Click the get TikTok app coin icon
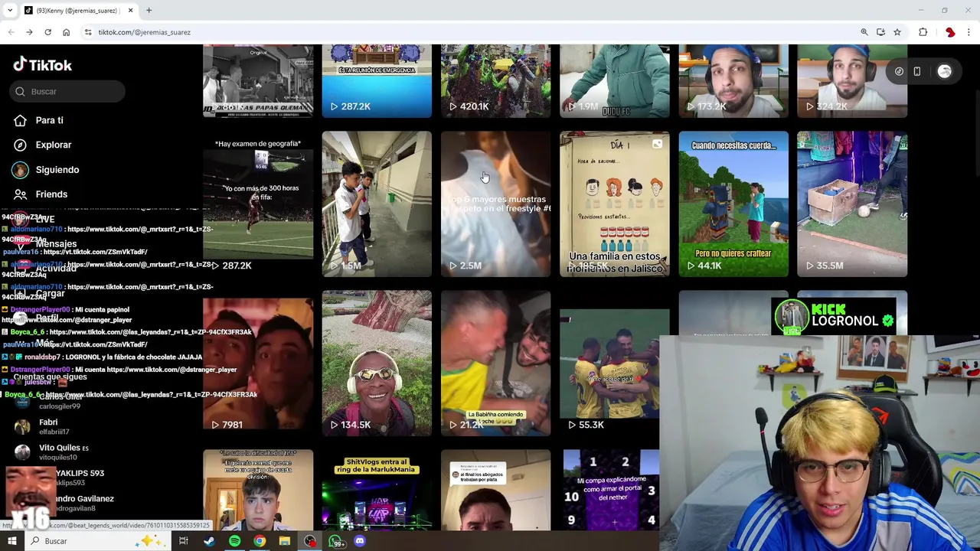The image size is (980, 551). coord(899,71)
